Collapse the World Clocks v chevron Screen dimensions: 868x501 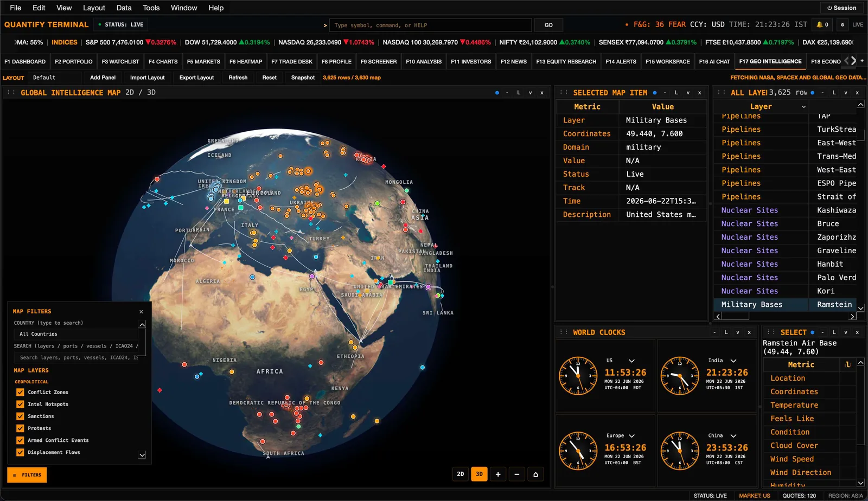click(738, 332)
